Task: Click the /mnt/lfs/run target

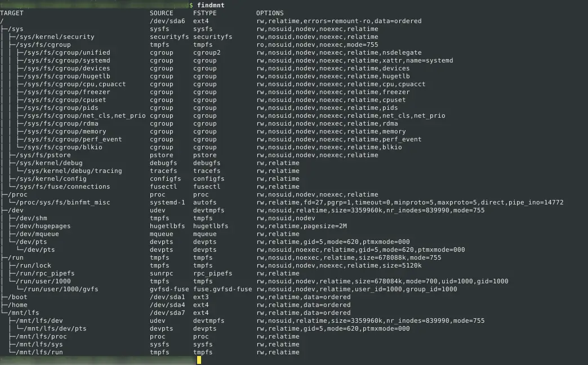Action: 39,352
